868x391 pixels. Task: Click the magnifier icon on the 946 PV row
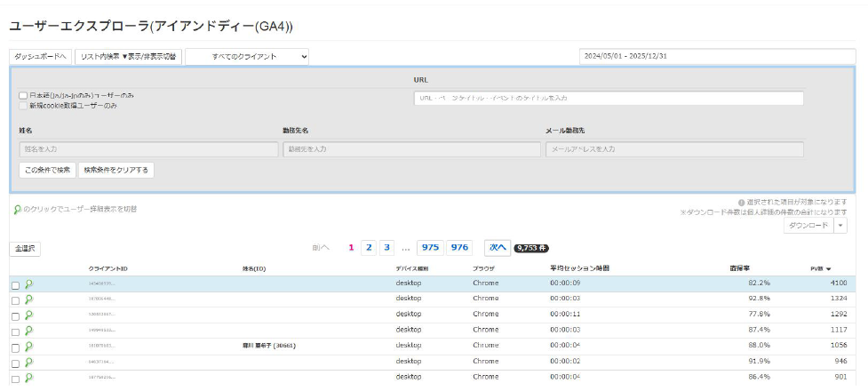(29, 362)
